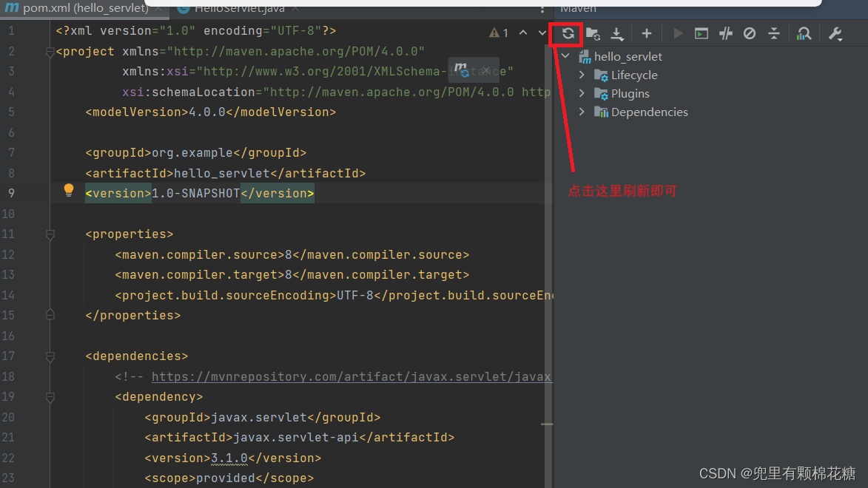Reload all Maven projects

coord(568,34)
